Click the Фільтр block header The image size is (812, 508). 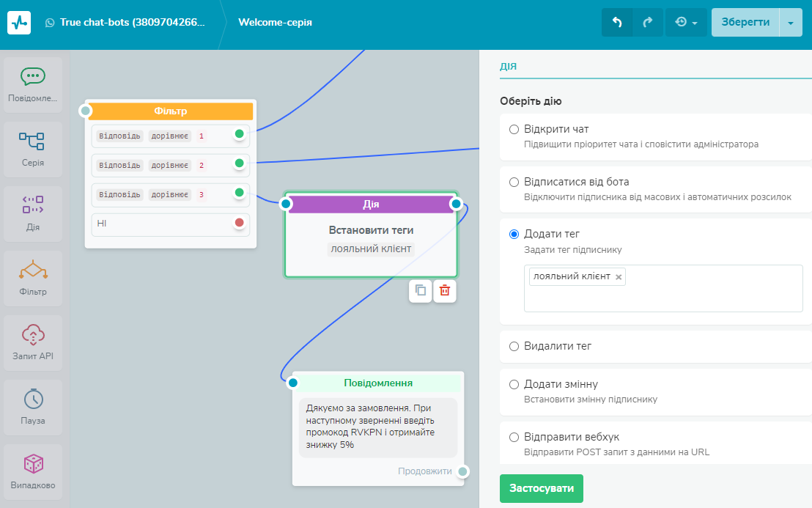(170, 111)
